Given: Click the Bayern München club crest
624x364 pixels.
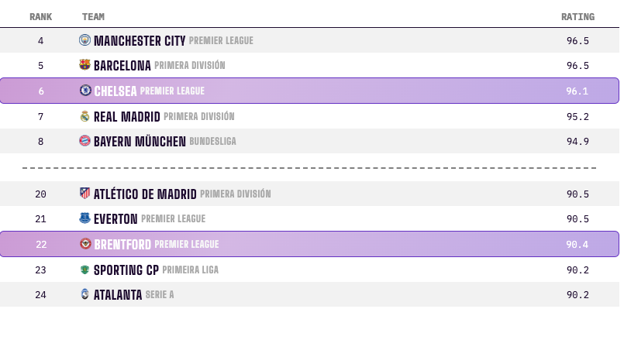Looking at the screenshot, I should coord(84,140).
